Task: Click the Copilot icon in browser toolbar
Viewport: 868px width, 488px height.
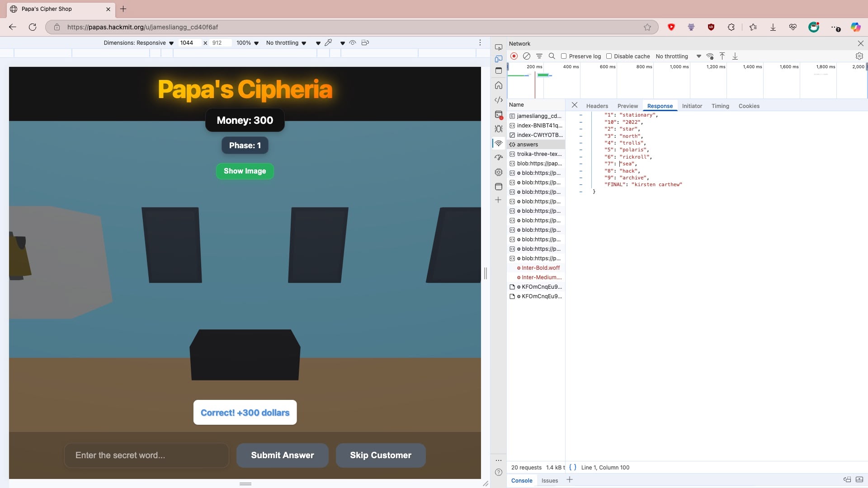Action: click(855, 27)
